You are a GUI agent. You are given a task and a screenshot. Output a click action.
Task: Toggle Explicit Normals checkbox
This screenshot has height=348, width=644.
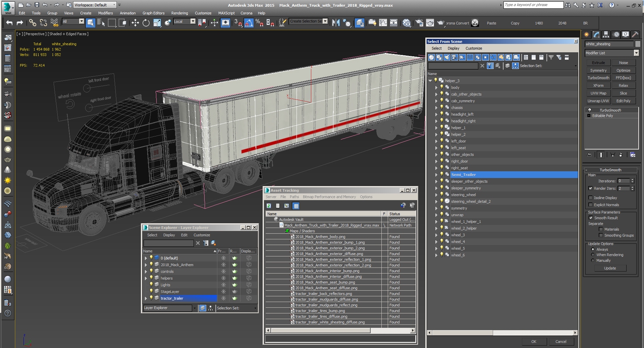point(590,204)
